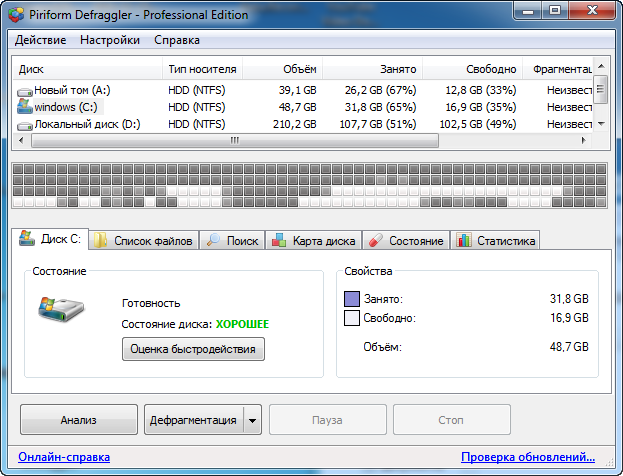The width and height of the screenshot is (623, 476).
Task: Select the Диск C: tab
Action: pos(50,239)
